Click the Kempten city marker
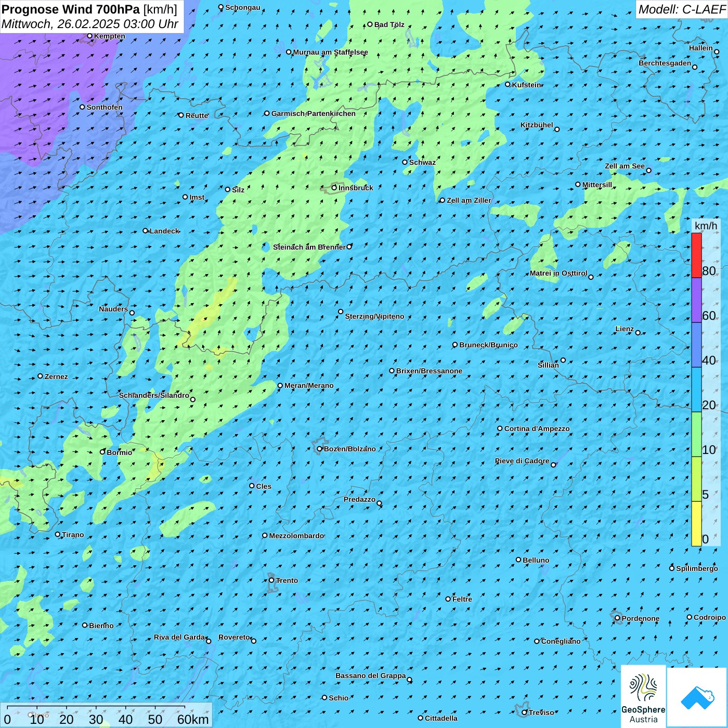The width and height of the screenshot is (728, 728). [x=89, y=36]
